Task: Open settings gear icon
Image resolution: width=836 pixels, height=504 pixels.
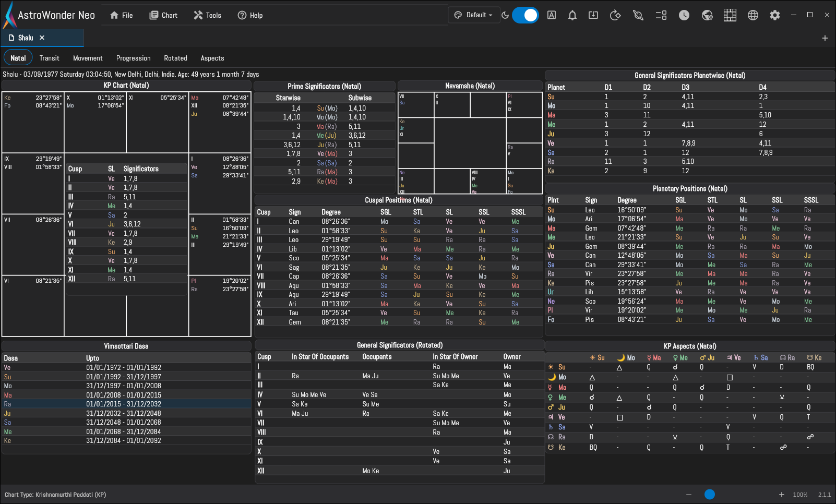Action: pyautogui.click(x=775, y=15)
